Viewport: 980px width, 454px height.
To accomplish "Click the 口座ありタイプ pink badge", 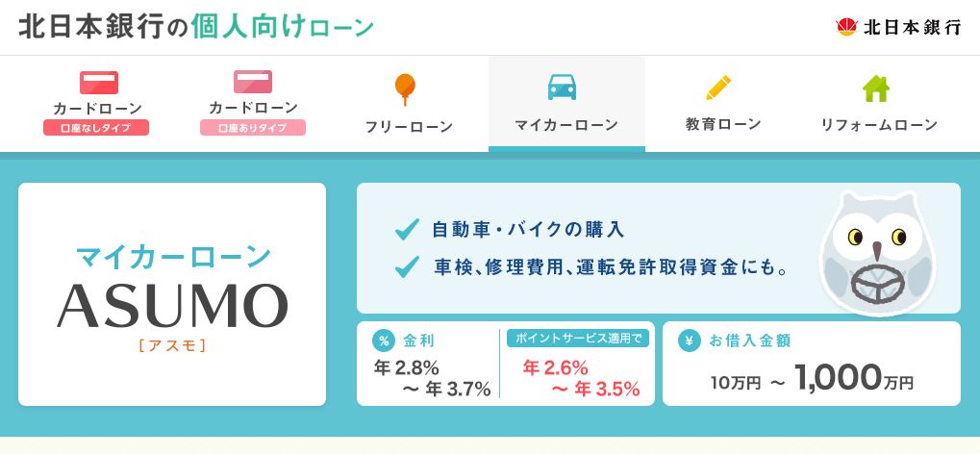I will 253,128.
